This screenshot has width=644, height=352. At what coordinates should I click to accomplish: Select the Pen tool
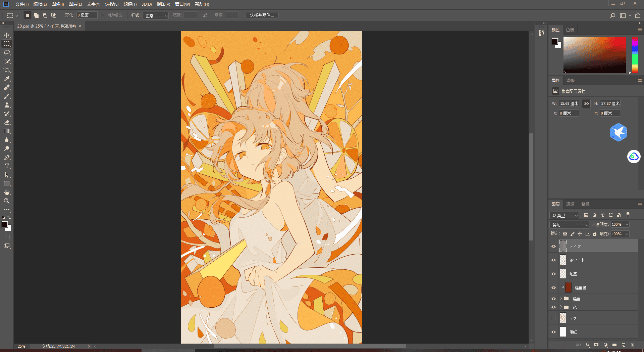coord(7,157)
